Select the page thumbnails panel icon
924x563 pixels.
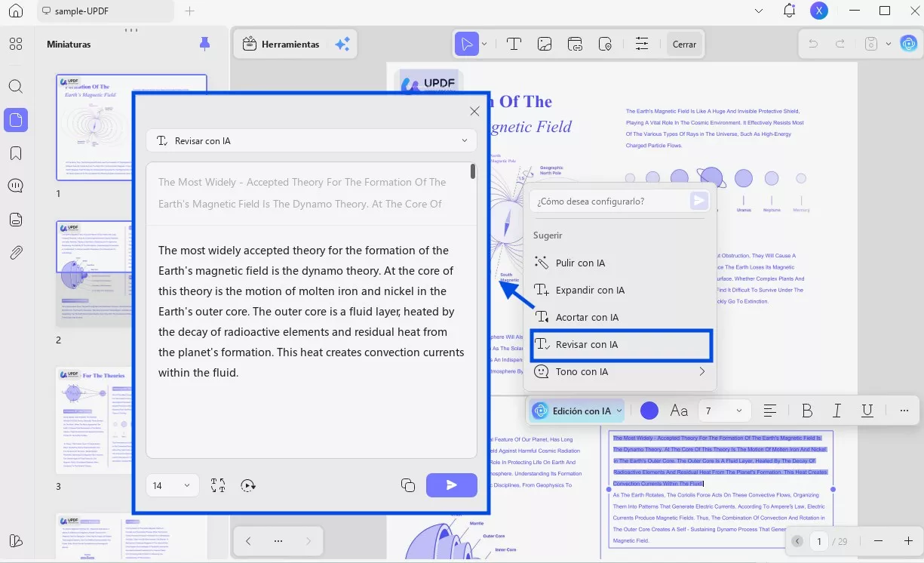(x=16, y=119)
